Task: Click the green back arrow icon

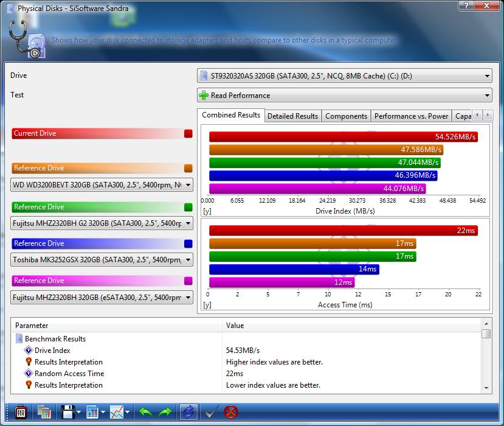Action: tap(146, 412)
